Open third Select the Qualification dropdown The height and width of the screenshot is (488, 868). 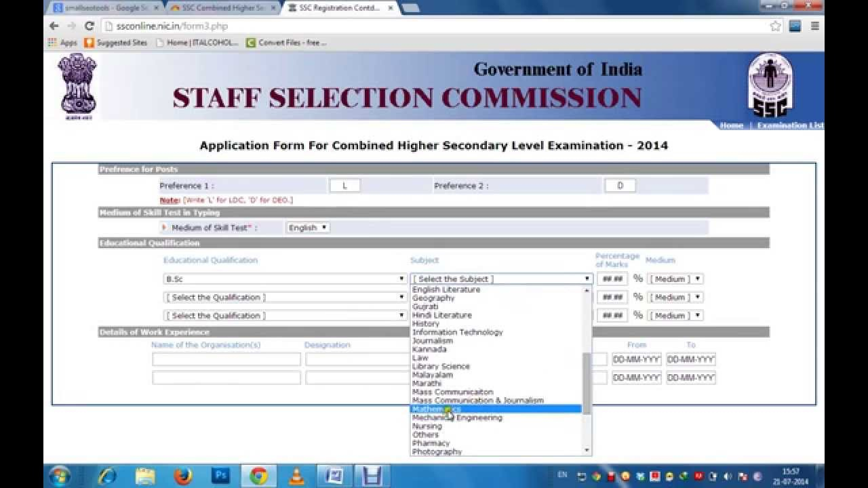[285, 315]
